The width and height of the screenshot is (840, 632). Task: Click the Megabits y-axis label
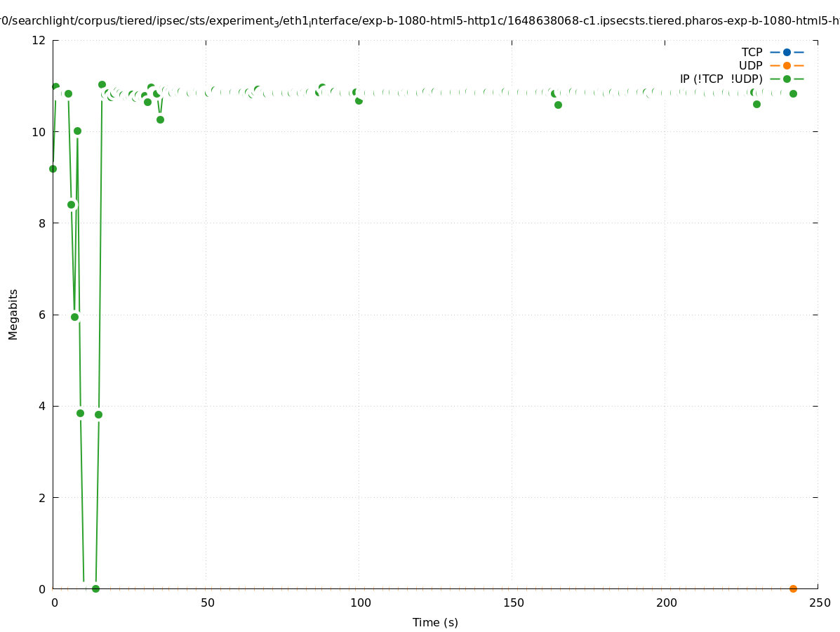(13, 314)
